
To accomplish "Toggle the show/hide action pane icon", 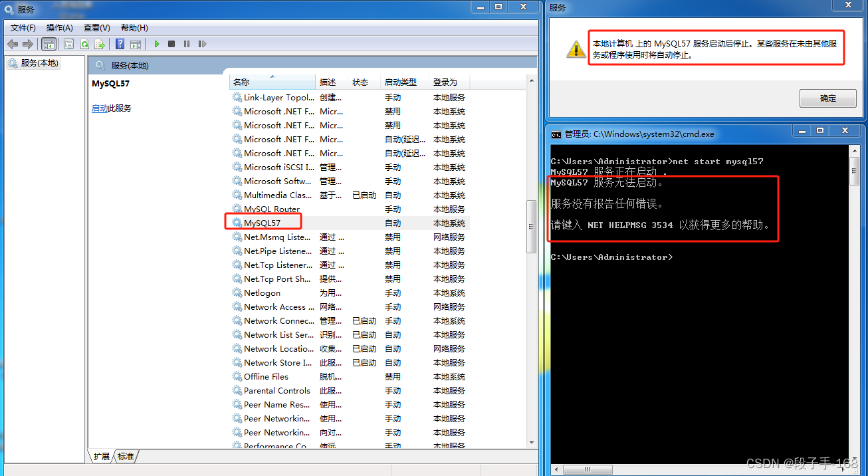I will tap(136, 44).
